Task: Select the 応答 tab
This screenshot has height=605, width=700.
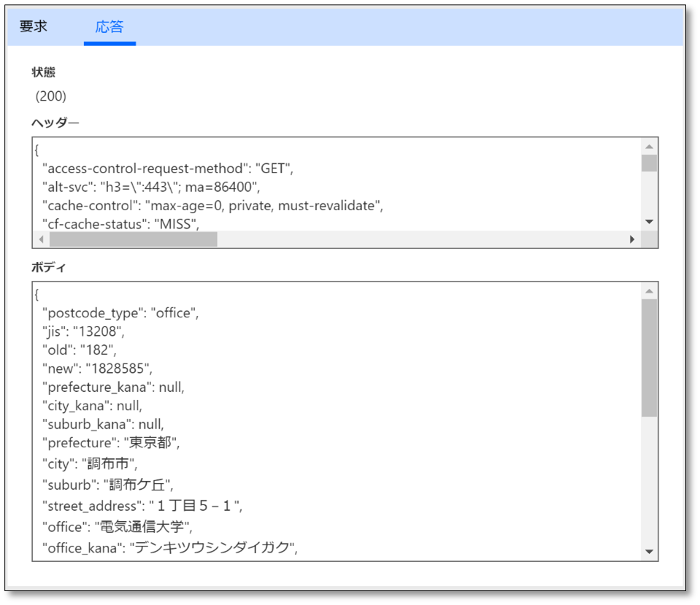Action: tap(109, 27)
